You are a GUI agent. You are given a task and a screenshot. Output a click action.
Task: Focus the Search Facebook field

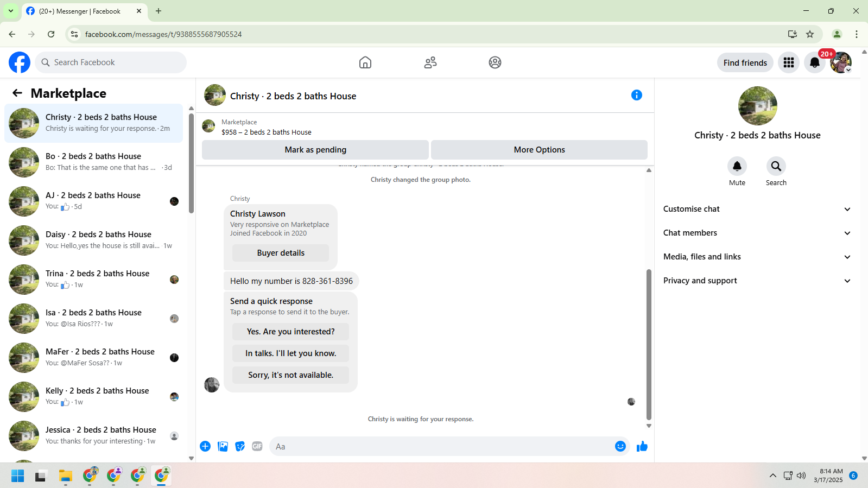tap(111, 62)
